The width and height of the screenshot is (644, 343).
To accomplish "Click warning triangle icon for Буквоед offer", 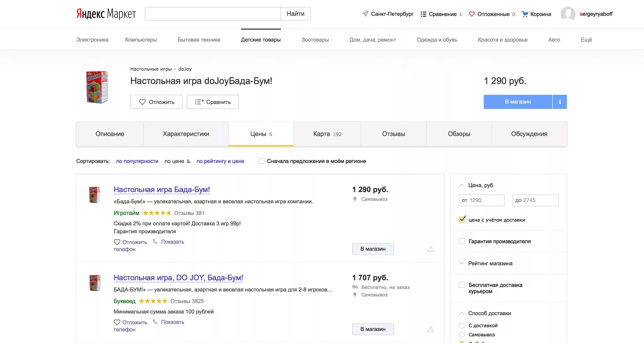I will click(x=430, y=329).
